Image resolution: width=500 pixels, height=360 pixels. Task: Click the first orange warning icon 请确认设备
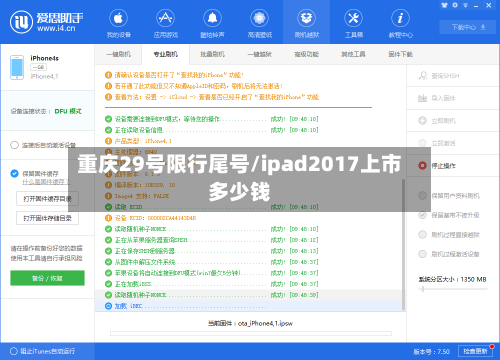coord(108,75)
